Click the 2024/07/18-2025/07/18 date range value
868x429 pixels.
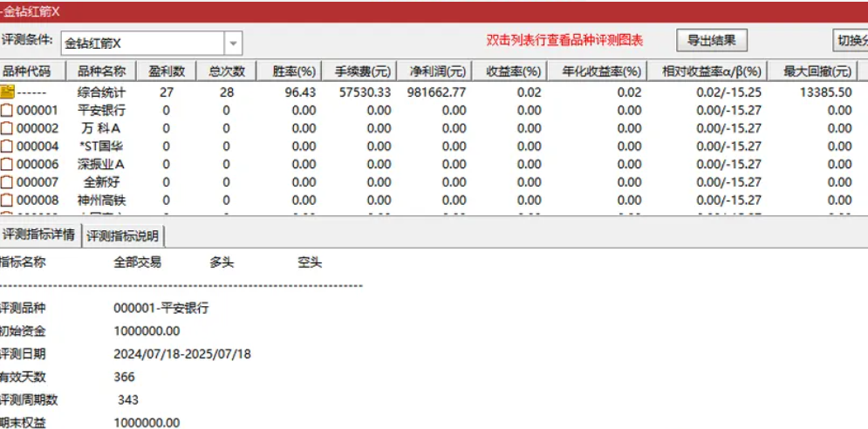(x=182, y=354)
